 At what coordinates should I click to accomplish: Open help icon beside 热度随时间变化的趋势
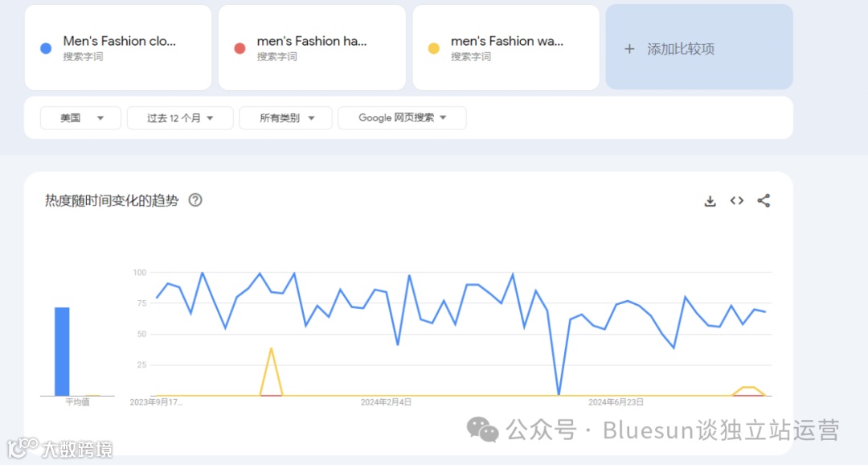195,200
